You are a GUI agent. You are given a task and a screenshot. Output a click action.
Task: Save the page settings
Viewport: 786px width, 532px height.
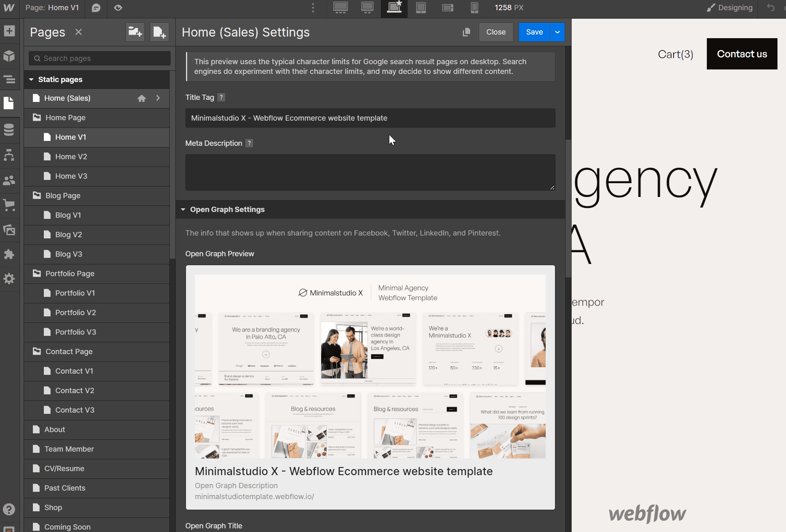click(x=534, y=32)
